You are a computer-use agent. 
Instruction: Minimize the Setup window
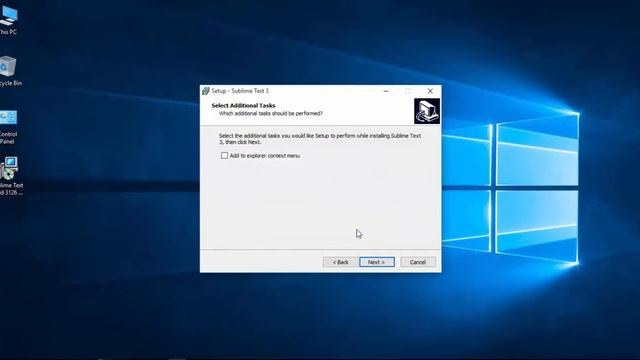(386, 91)
